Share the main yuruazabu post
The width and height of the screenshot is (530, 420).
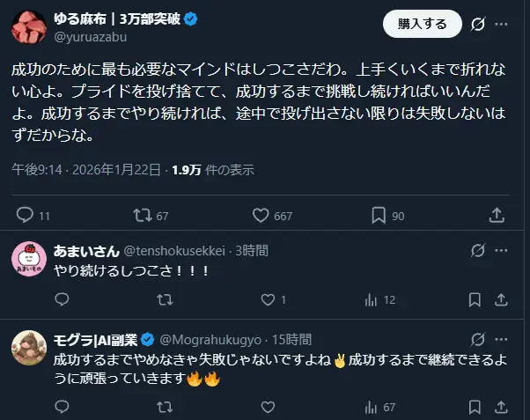pos(497,215)
